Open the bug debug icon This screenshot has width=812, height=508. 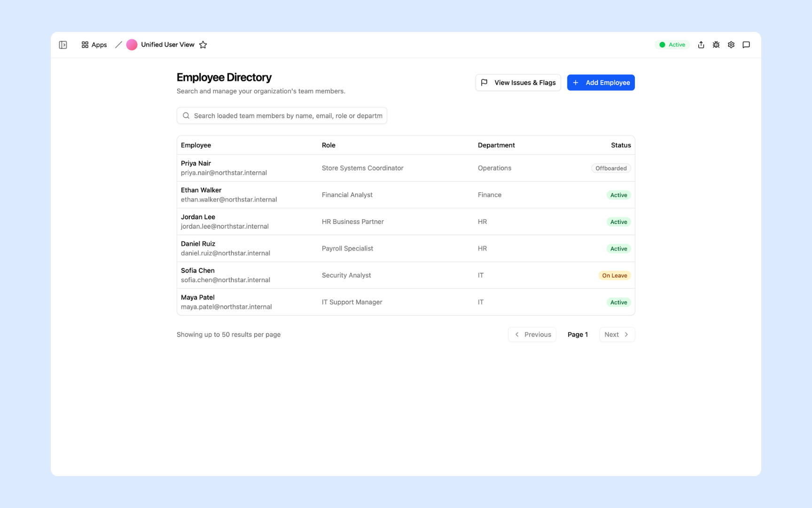coord(716,45)
